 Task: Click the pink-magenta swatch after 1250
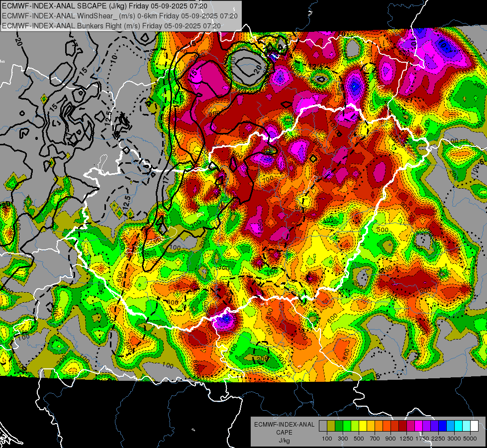pos(410,426)
